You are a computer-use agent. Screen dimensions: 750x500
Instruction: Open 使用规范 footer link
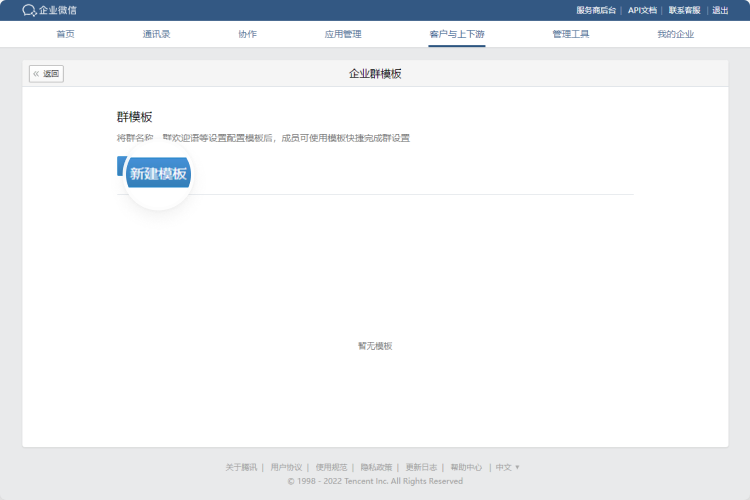tap(331, 467)
